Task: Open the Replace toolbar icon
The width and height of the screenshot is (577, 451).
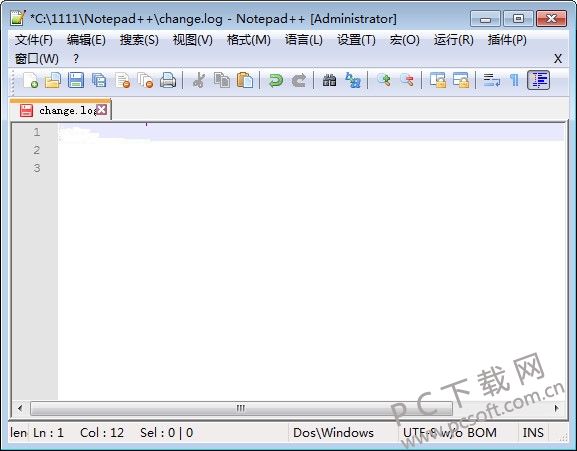Action: [x=353, y=80]
